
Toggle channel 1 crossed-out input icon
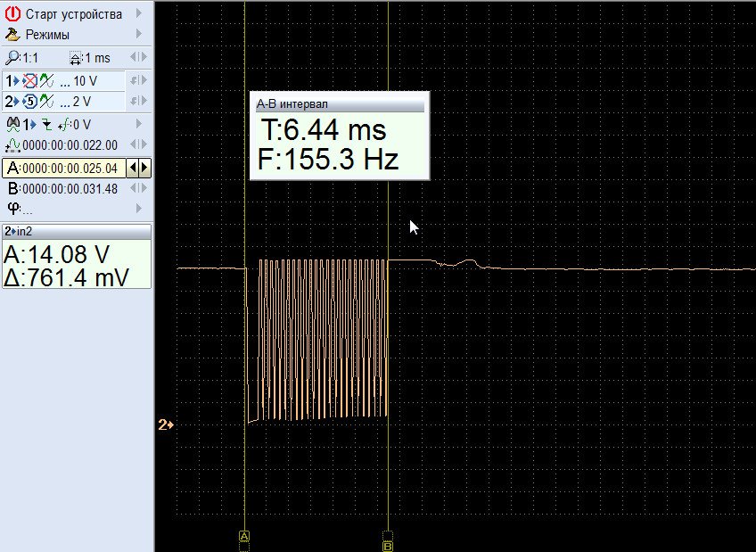click(x=30, y=81)
